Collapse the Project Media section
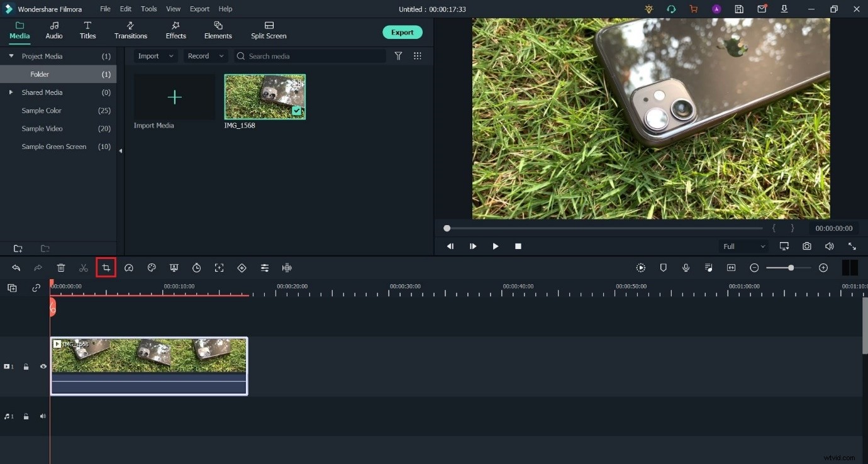 click(11, 56)
